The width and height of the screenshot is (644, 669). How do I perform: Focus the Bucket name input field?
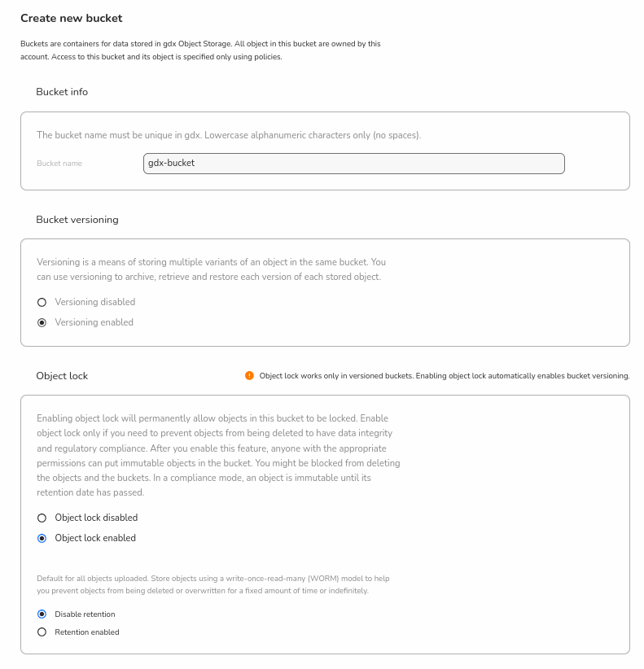coord(353,164)
